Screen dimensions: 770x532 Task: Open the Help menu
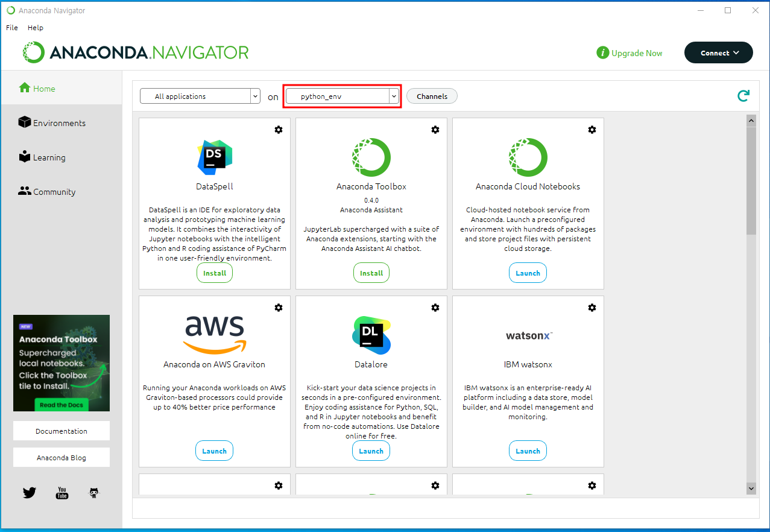(36, 28)
